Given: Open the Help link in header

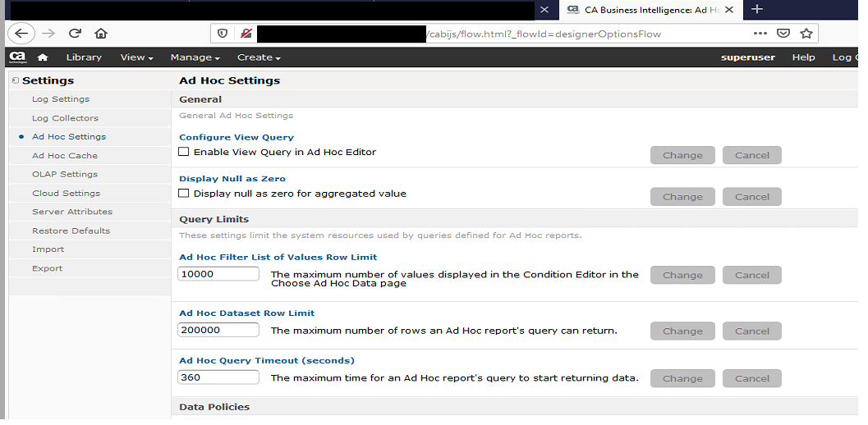Looking at the screenshot, I should [803, 57].
